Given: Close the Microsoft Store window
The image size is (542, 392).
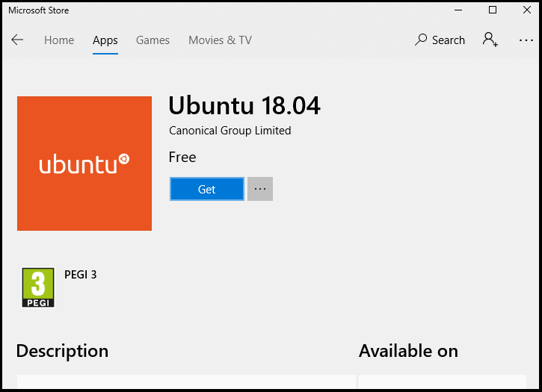Looking at the screenshot, I should coord(526,10).
